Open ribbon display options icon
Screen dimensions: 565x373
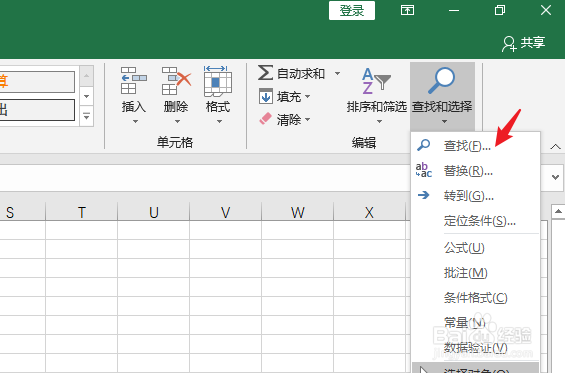(x=407, y=10)
